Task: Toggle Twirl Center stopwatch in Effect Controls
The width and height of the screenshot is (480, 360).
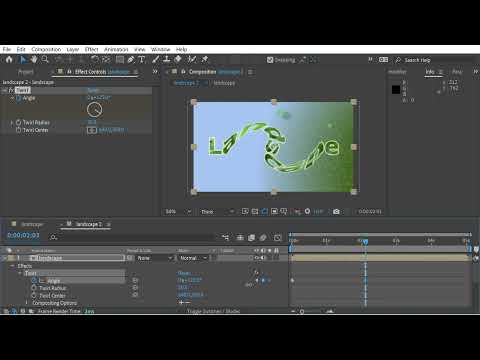Action: 19,130
